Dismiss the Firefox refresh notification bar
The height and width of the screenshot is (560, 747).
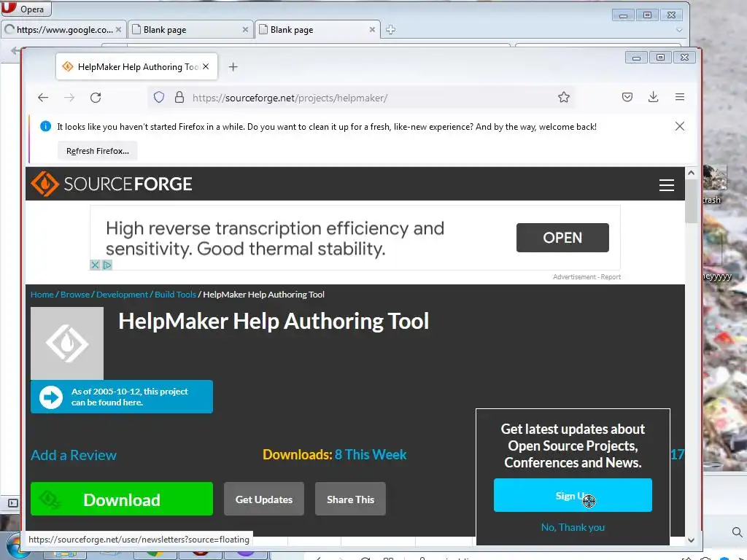(680, 126)
